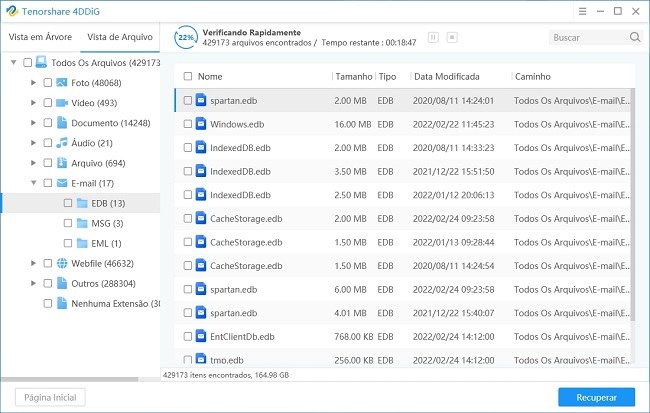Check the EDB (13) checkbox
The height and width of the screenshot is (413, 650).
point(68,203)
